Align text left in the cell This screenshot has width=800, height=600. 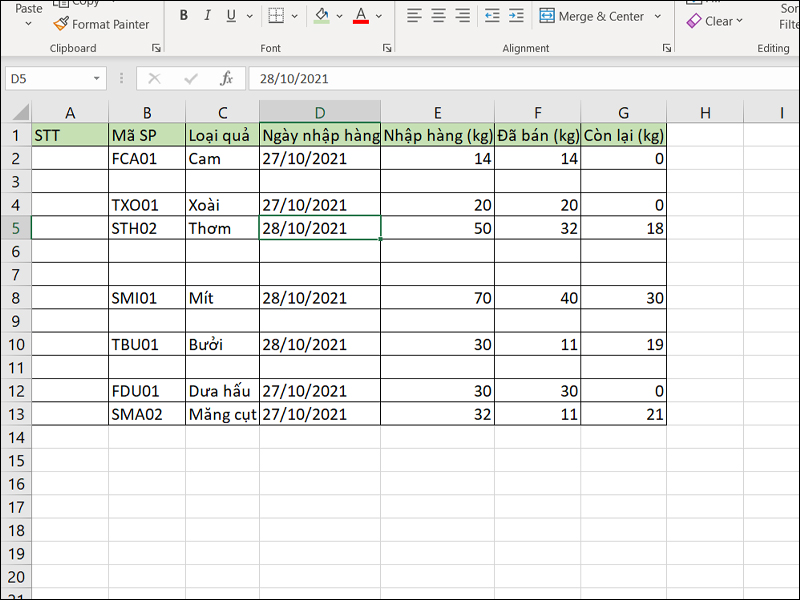[x=413, y=16]
